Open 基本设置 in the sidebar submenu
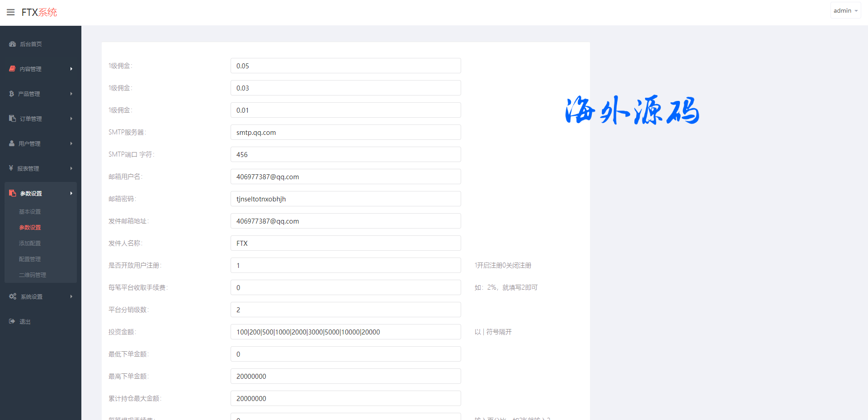The width and height of the screenshot is (868, 420). tap(30, 212)
